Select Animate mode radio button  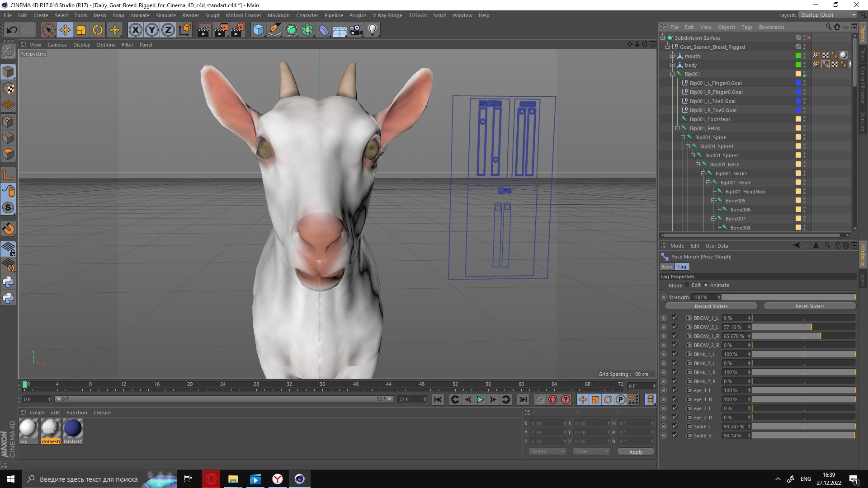pyautogui.click(x=706, y=285)
